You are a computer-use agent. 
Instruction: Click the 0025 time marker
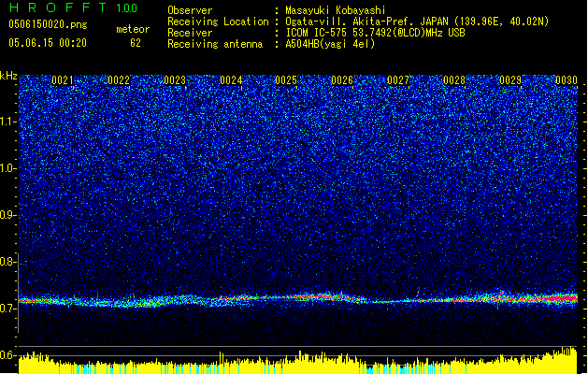point(286,80)
